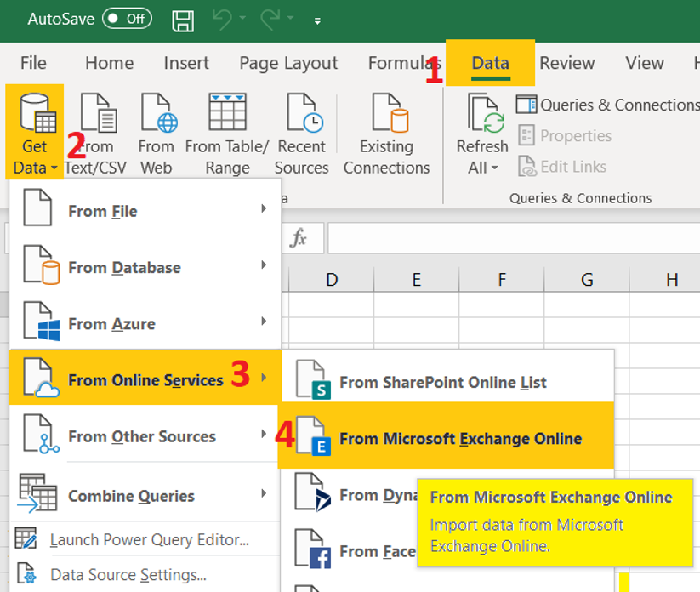Switch to the Page Layout tab
The image size is (700, 592).
(288, 63)
